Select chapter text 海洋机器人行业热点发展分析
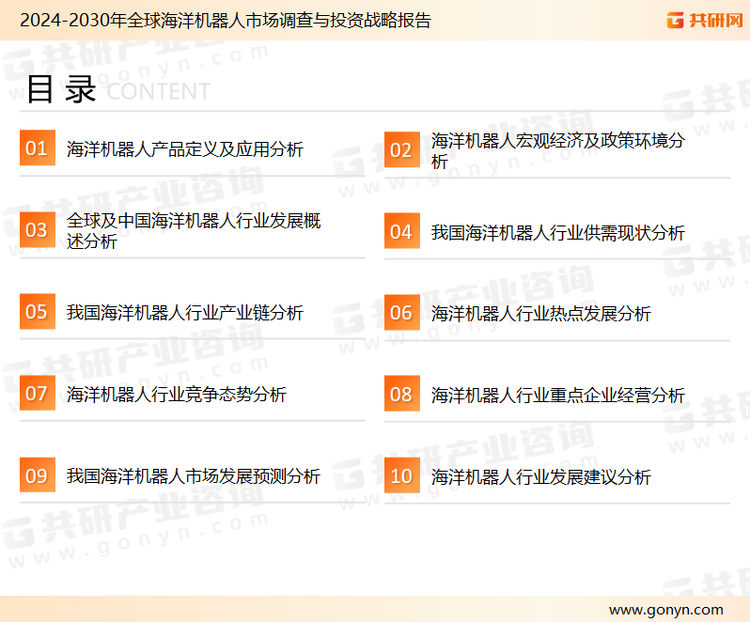 click(x=540, y=314)
